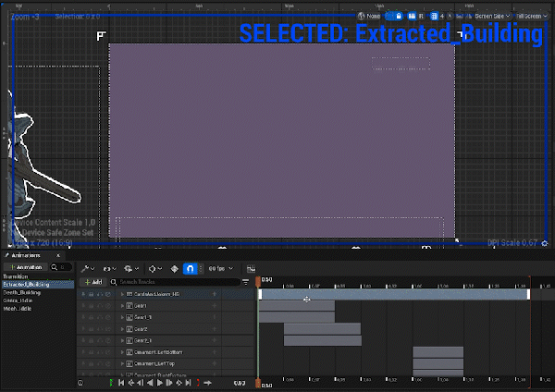Expand the Gear2 track
This screenshot has height=392, width=555.
(x=122, y=329)
